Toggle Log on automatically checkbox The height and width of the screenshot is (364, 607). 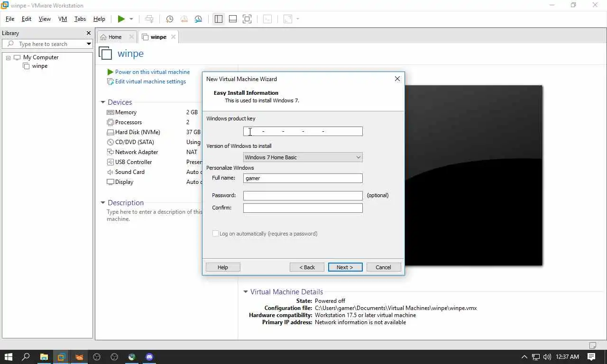click(215, 234)
